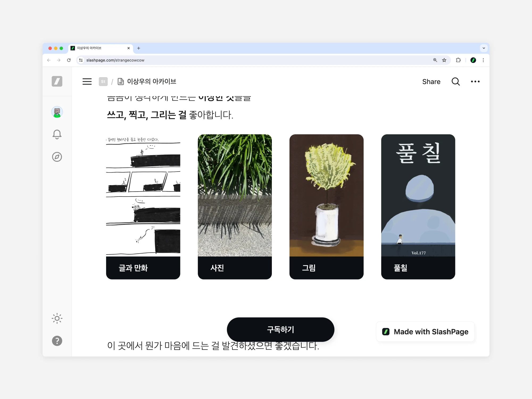Image resolution: width=532 pixels, height=399 pixels.
Task: Open 이상우의 아카이브 breadcrumb title
Action: pyautogui.click(x=152, y=81)
